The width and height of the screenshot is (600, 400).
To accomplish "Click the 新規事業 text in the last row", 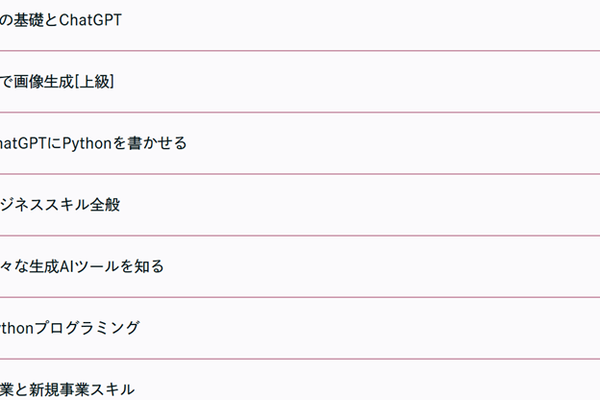I will (59, 390).
